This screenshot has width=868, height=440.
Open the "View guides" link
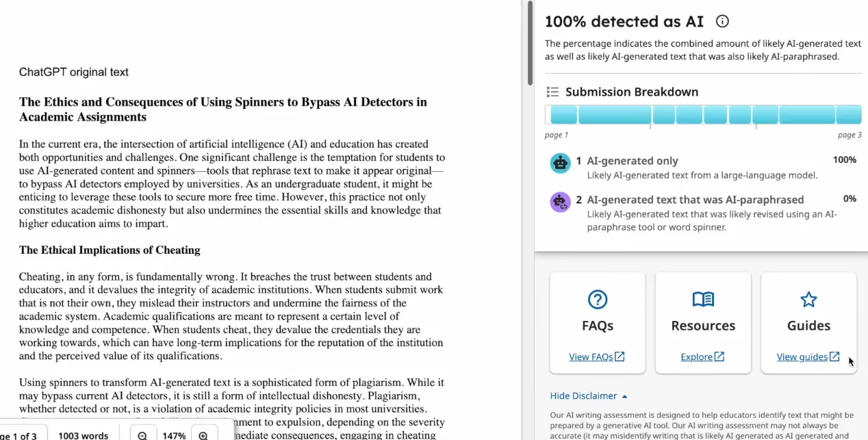[803, 357]
